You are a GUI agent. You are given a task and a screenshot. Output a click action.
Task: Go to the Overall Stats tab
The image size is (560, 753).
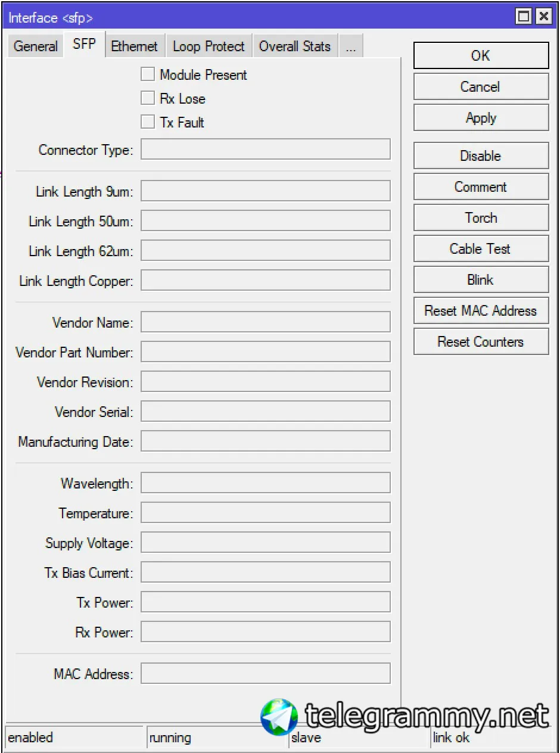pos(295,46)
